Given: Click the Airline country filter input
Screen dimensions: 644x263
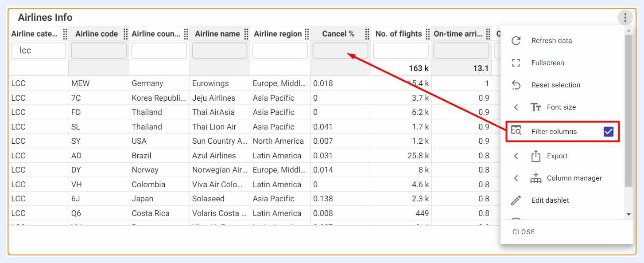Looking at the screenshot, I should click(159, 51).
